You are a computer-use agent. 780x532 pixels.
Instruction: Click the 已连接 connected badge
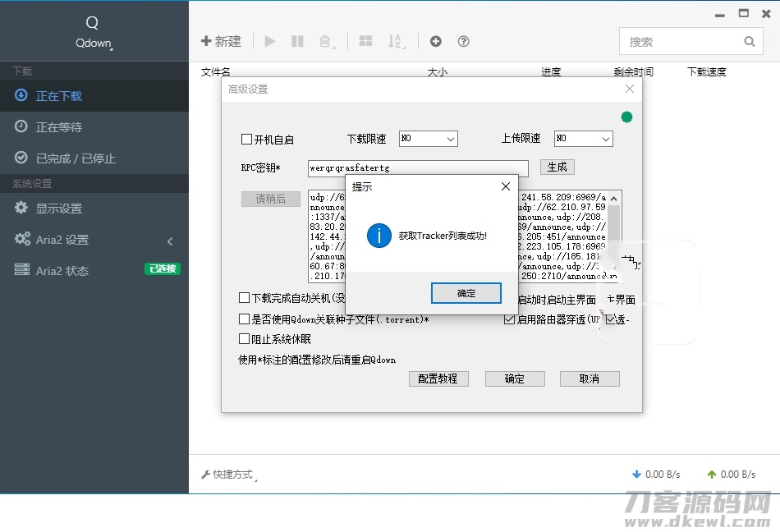[x=163, y=269]
